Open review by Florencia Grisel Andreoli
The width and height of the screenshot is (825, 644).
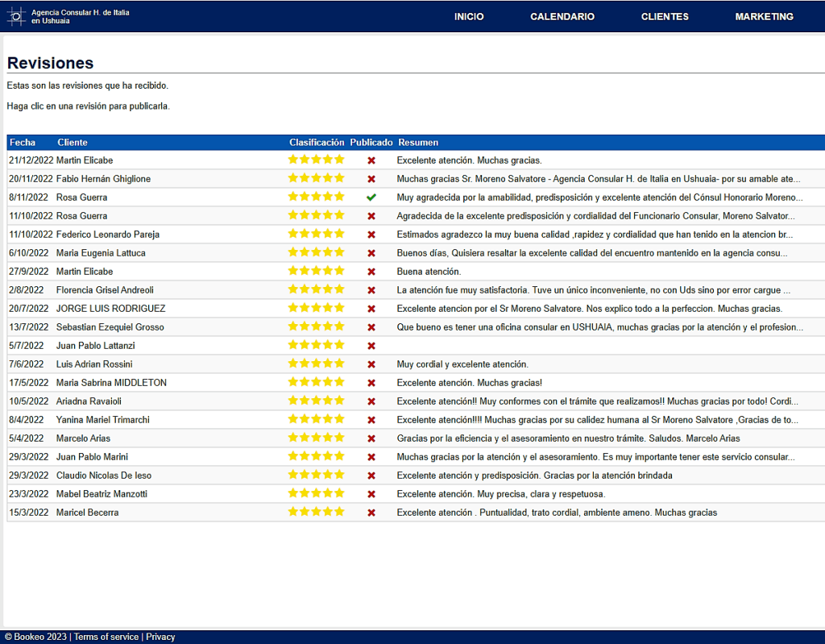pos(105,290)
